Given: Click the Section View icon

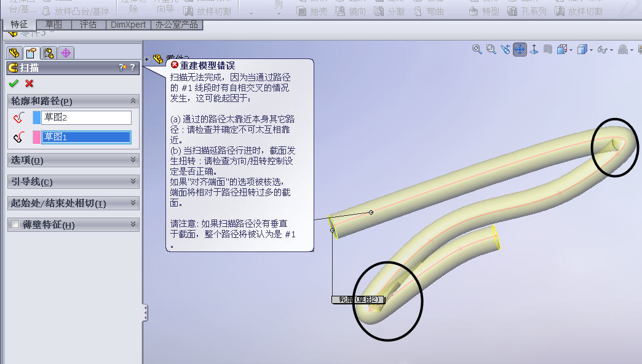Looking at the screenshot, I should [x=548, y=50].
